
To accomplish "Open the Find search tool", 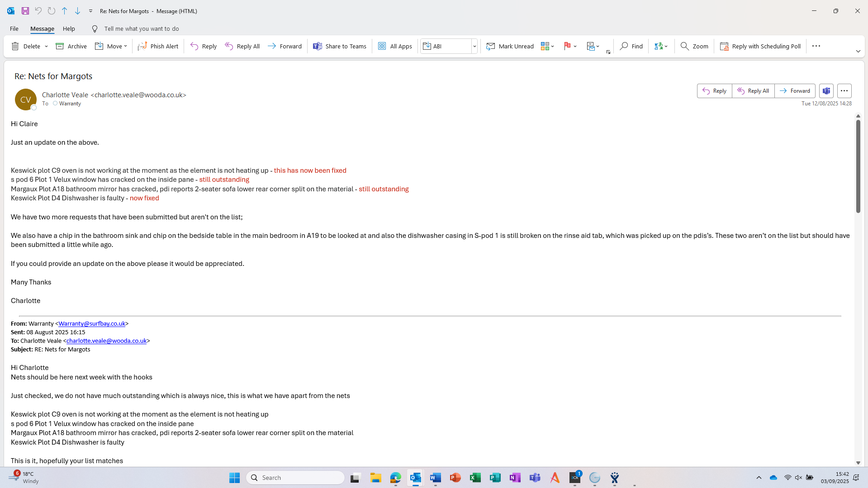I will pyautogui.click(x=631, y=46).
